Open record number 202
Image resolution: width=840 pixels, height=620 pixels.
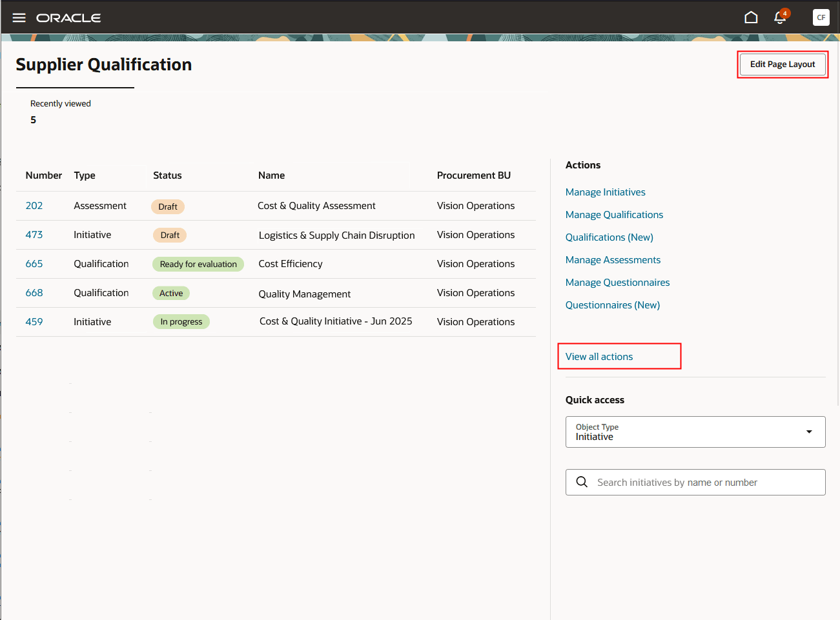coord(34,206)
